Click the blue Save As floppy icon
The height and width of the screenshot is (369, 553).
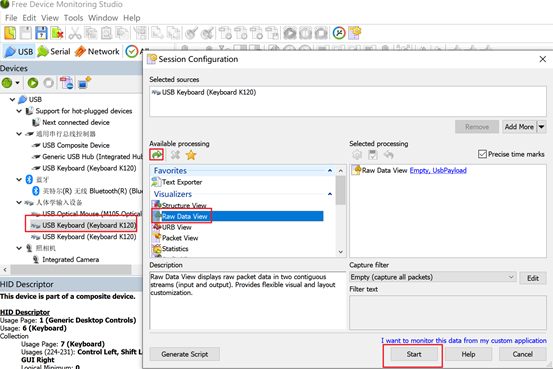[x=41, y=33]
